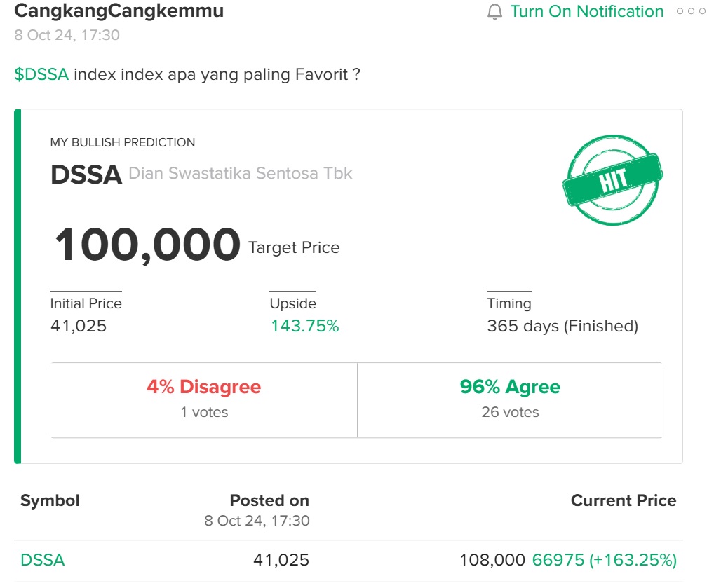The width and height of the screenshot is (721, 588).
Task: Click the post text about favorite index
Action: pyautogui.click(x=217, y=74)
